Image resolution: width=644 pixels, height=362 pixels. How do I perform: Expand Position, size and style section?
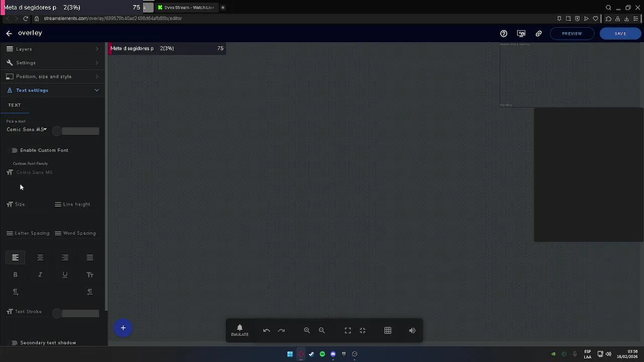click(x=53, y=76)
